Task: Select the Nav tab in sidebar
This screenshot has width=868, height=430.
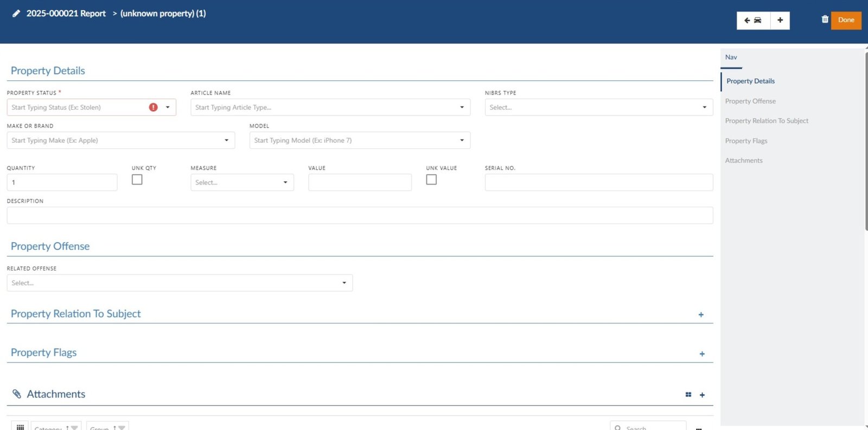Action: 731,58
